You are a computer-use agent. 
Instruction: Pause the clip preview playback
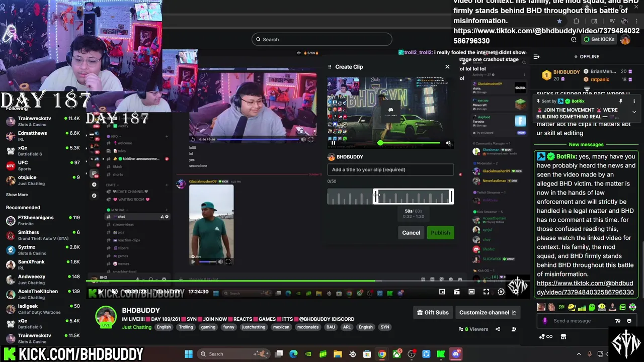click(x=333, y=143)
